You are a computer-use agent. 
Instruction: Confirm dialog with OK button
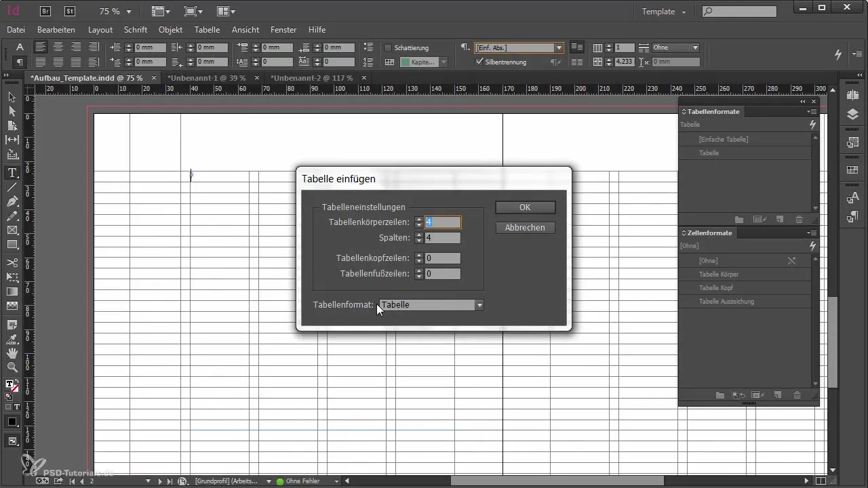click(525, 207)
